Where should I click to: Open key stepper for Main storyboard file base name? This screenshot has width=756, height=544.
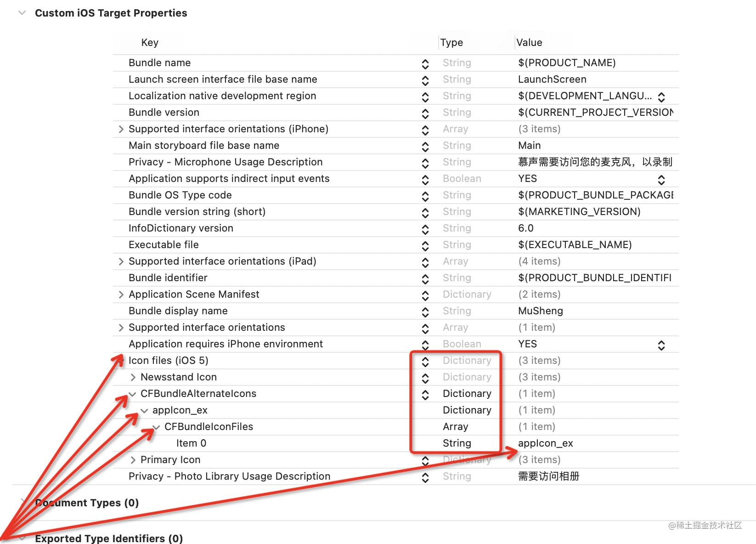pyautogui.click(x=425, y=147)
